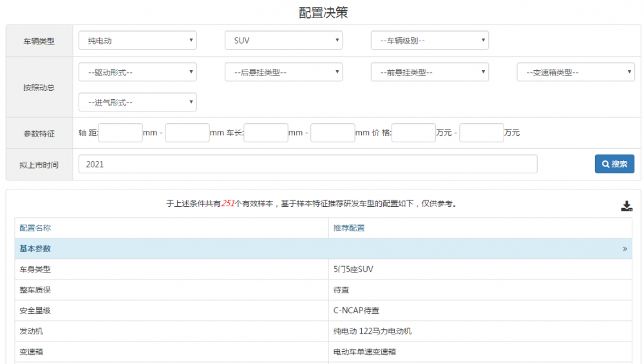Focus the maximum 车长 input field

(x=333, y=133)
